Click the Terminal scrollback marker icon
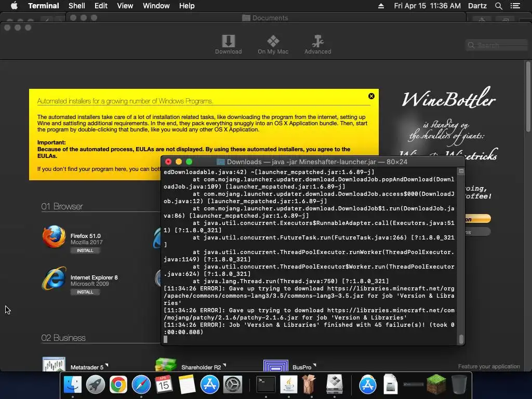The image size is (532, 399). pyautogui.click(x=461, y=171)
